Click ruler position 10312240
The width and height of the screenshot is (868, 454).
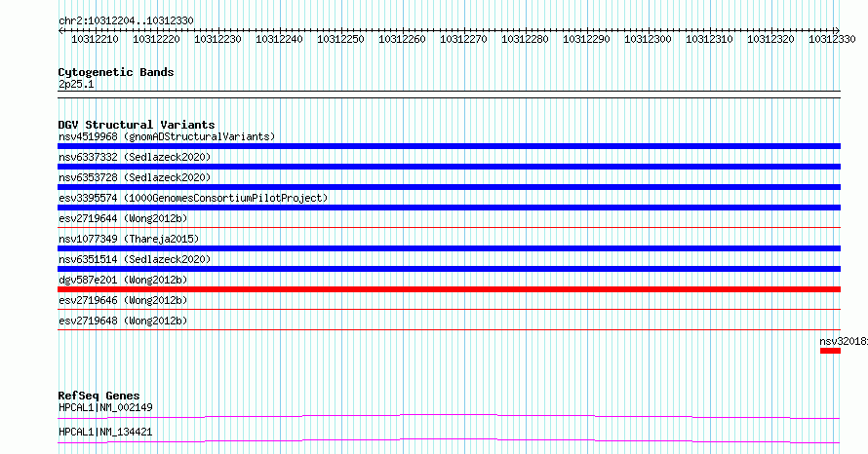tap(279, 39)
